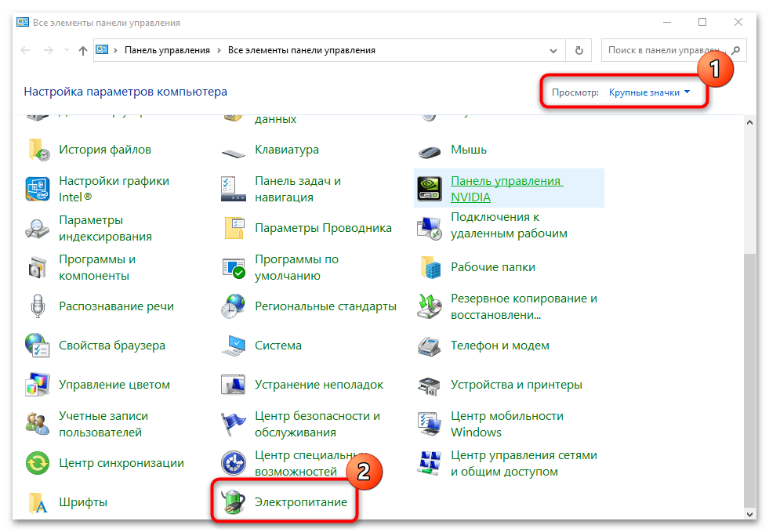Screen dimensions: 769x532
Task: Open the История файлов icon
Action: tap(38, 150)
